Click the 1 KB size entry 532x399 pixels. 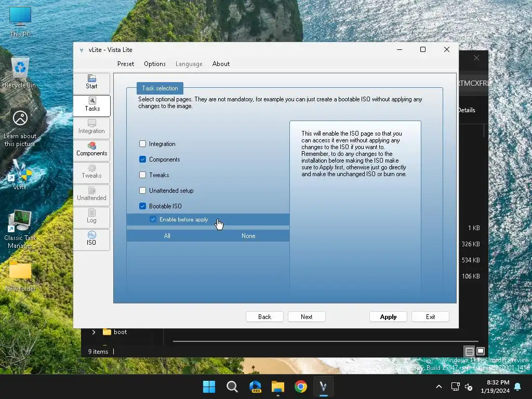[474, 228]
